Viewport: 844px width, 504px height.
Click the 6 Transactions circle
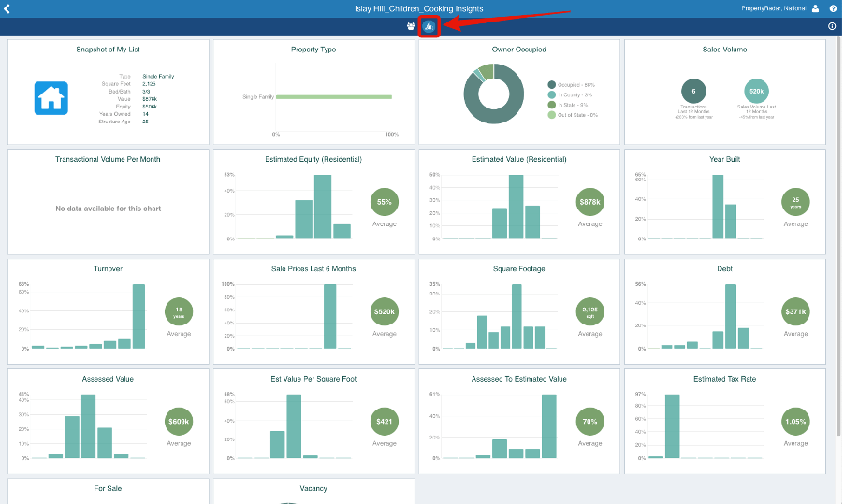[693, 91]
